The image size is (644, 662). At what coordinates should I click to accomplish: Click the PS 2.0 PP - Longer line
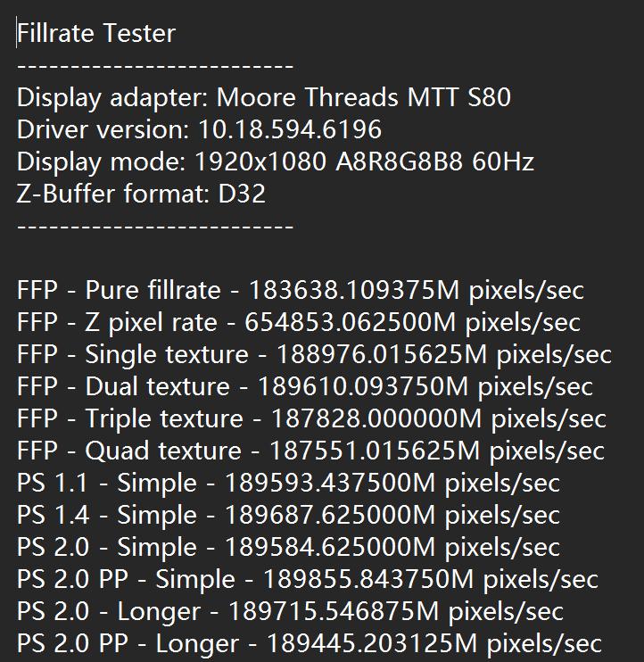point(309,644)
